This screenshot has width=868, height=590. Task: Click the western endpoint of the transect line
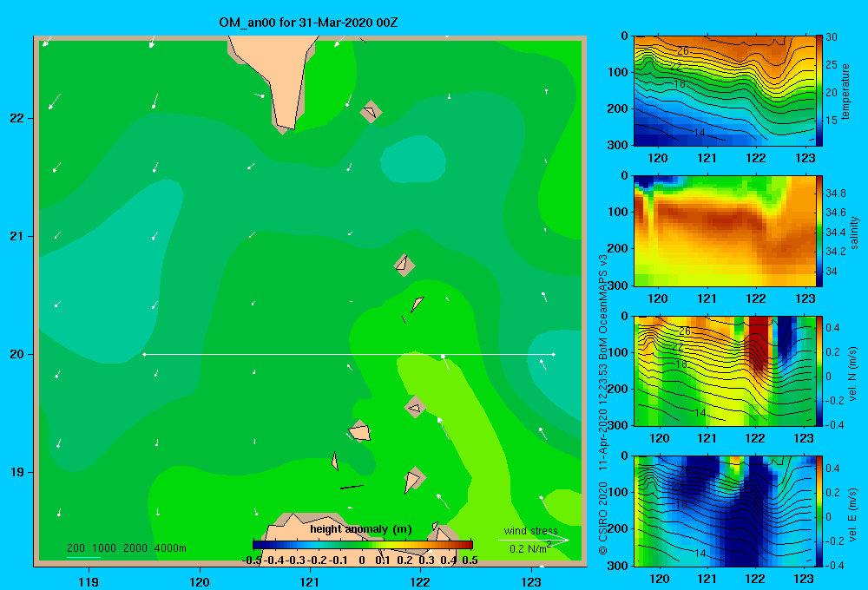[x=144, y=354]
